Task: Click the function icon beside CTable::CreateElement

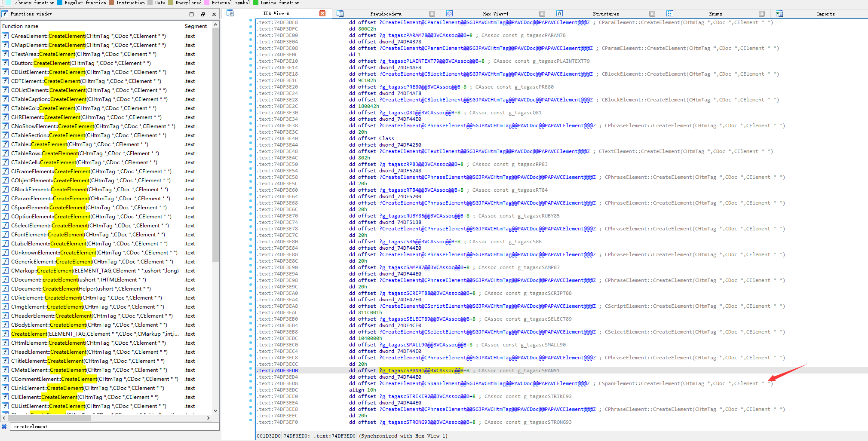Action: [x=5, y=144]
